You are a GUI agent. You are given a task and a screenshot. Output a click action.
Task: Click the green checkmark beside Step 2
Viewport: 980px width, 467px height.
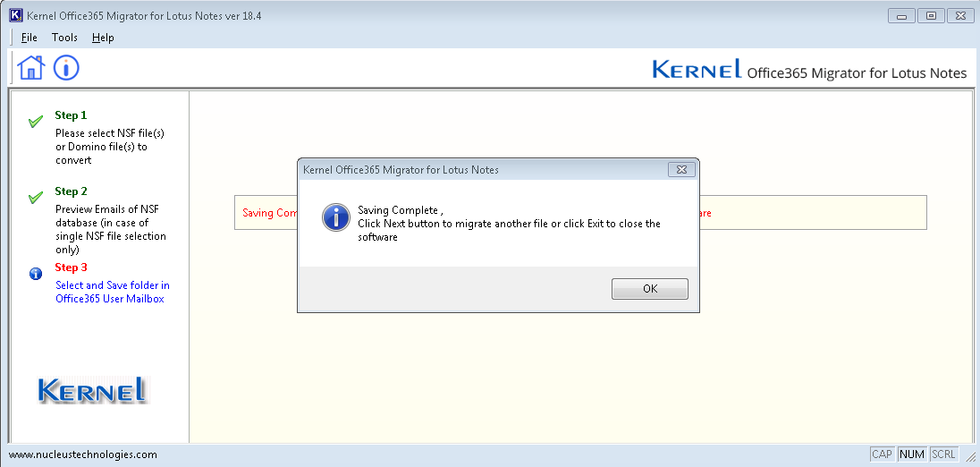pyautogui.click(x=36, y=199)
